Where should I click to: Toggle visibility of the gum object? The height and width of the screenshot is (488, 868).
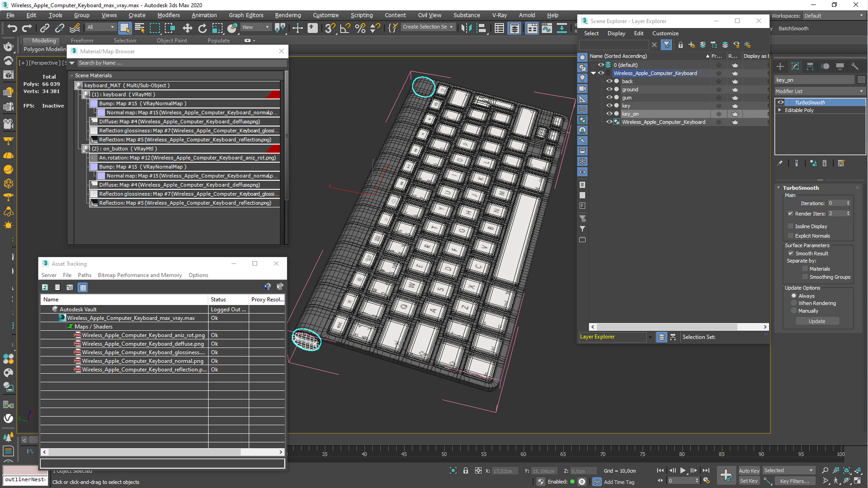(x=609, y=98)
